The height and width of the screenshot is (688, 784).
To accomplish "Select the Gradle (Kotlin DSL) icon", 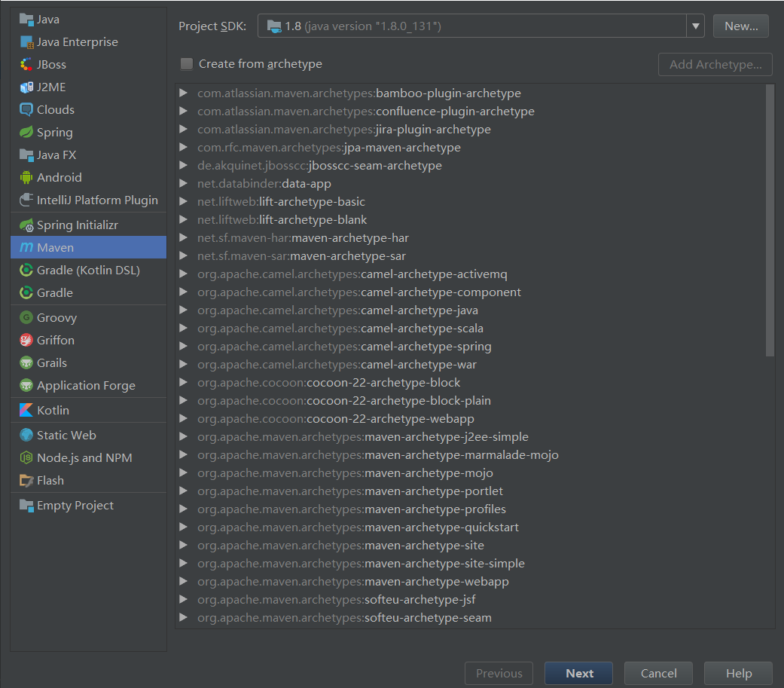I will point(26,271).
